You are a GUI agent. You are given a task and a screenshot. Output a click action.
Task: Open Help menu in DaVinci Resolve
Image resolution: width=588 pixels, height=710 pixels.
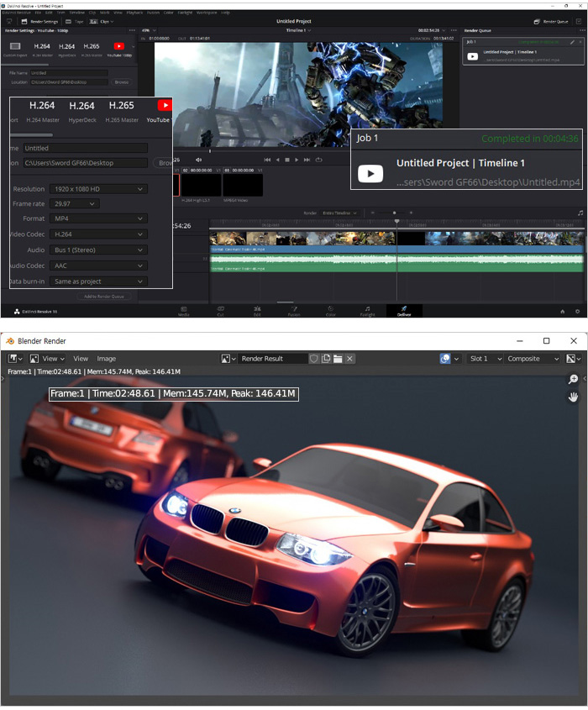click(x=225, y=13)
